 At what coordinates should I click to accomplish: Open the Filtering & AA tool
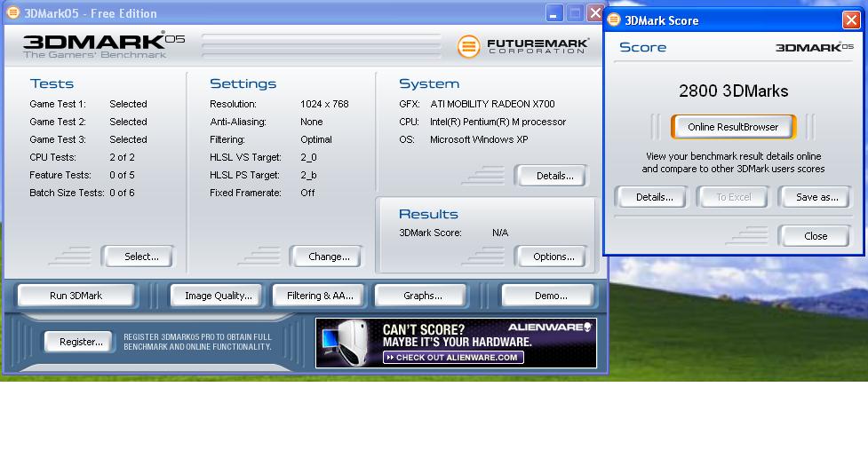tap(320, 296)
